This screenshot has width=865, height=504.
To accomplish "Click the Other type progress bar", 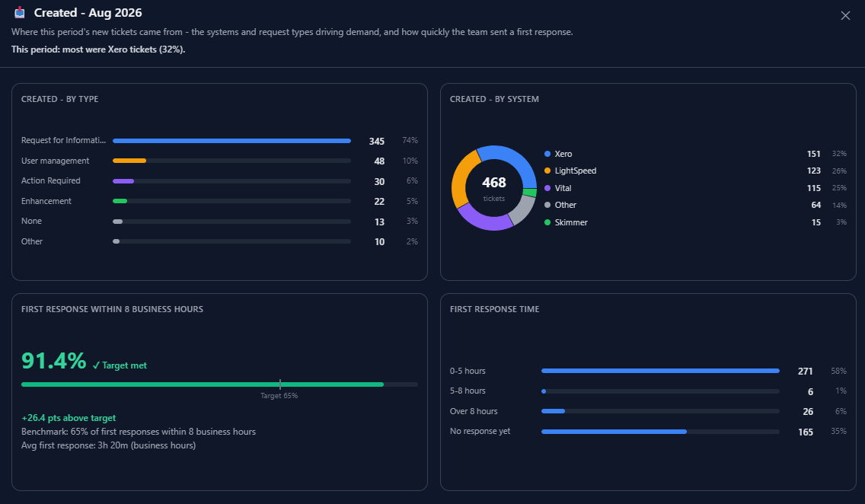I will [x=231, y=241].
